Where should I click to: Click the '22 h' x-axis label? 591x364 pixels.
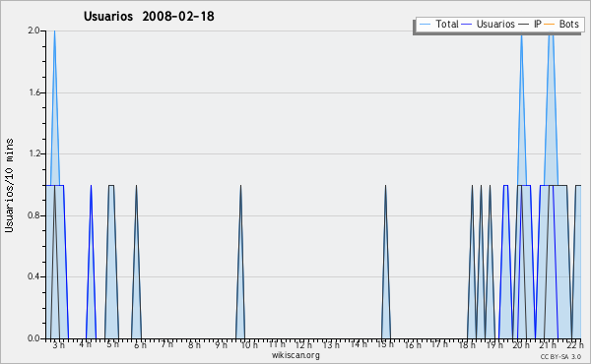[x=575, y=344]
